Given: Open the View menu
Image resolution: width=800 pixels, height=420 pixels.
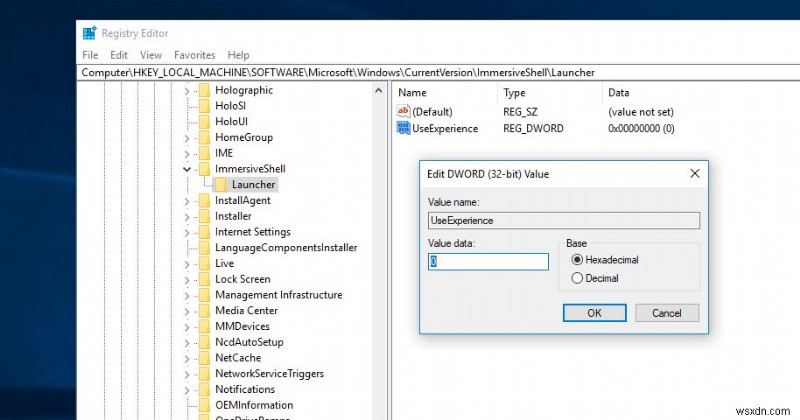Looking at the screenshot, I should (x=151, y=55).
